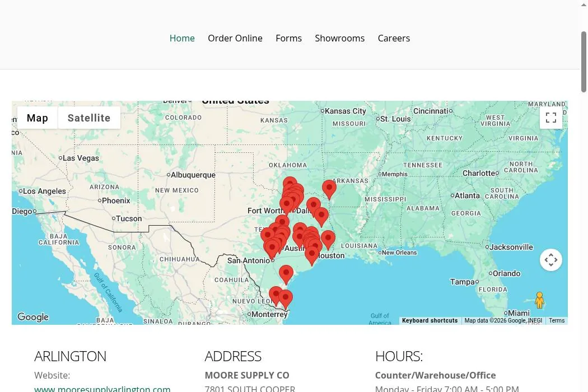Click the ADDRESS heading
The width and height of the screenshot is (588, 392).
(x=233, y=356)
